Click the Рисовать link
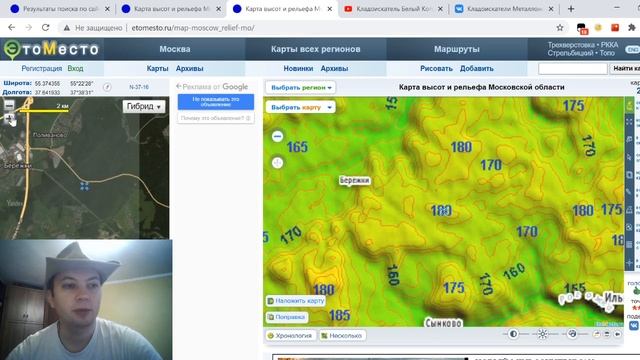Screen dimensions: 640x360 point(436,69)
